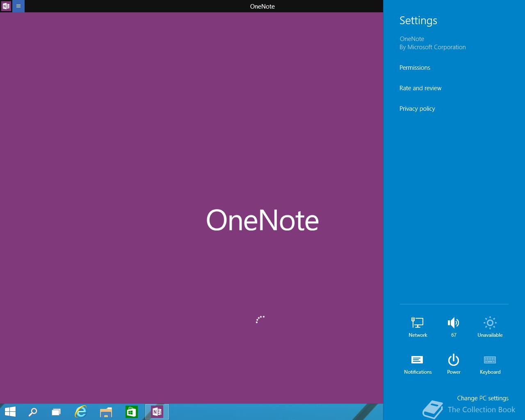525x420 pixels.
Task: Open the Store app on taskbar
Action: click(x=132, y=412)
